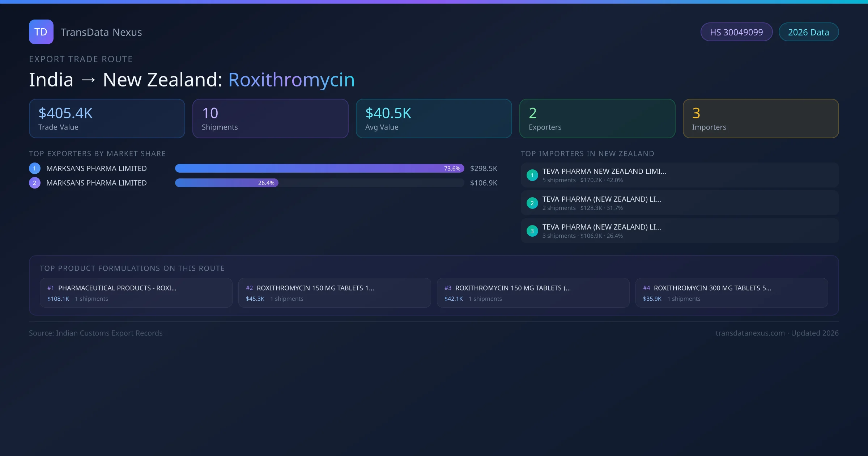Viewport: 868px width, 456px height.
Task: Select the 3 Importers stat card
Action: tap(761, 119)
